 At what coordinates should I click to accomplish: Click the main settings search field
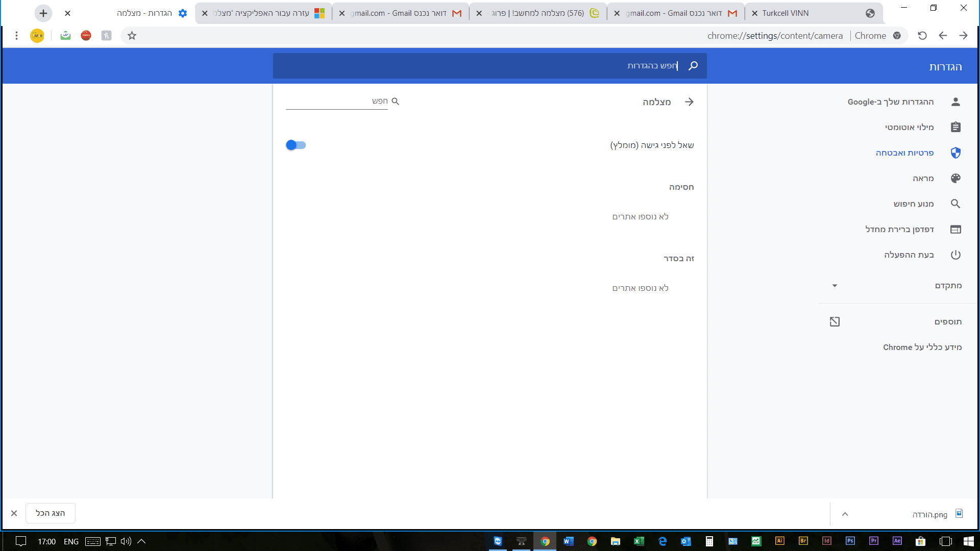click(490, 66)
